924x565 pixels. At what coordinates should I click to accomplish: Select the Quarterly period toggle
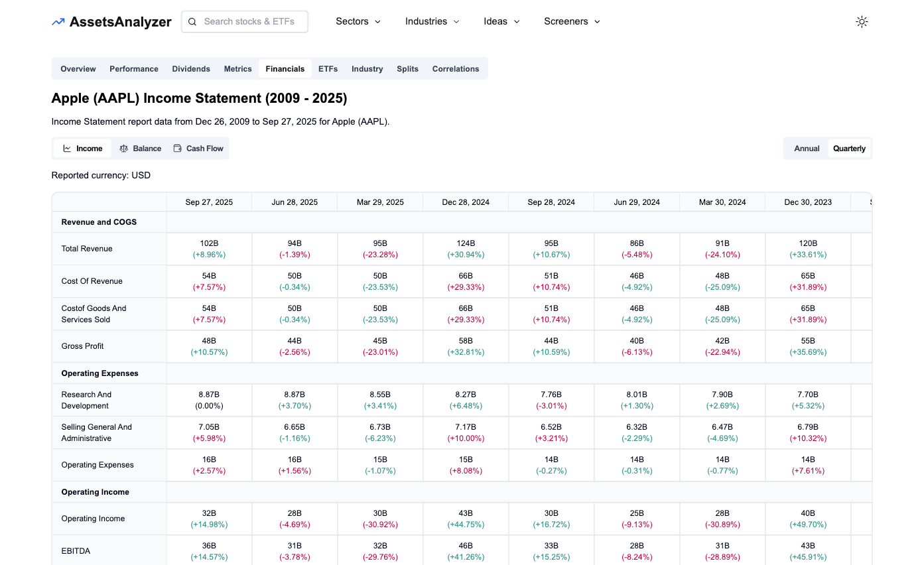(x=849, y=149)
